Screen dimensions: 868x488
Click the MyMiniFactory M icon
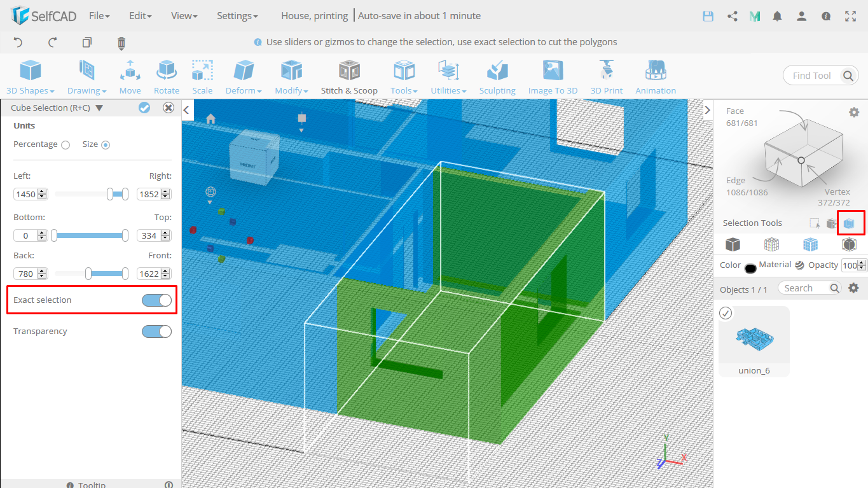755,17
